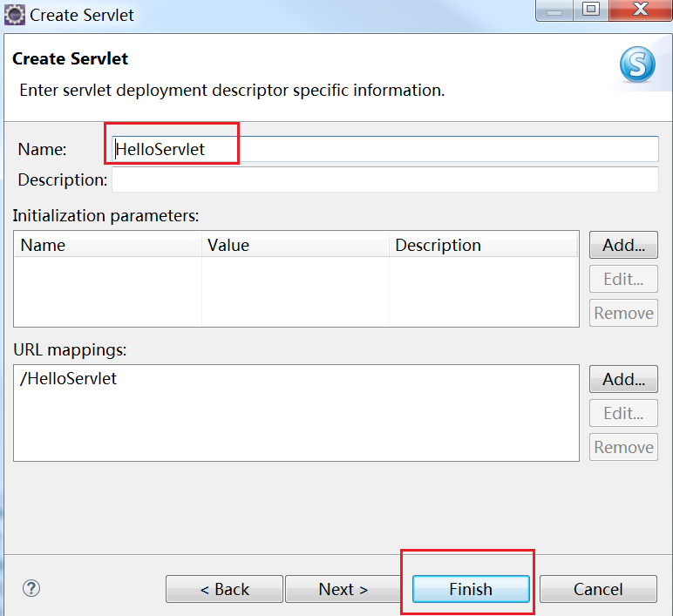673x616 pixels.
Task: Click the Description column header in table
Action: click(482, 245)
